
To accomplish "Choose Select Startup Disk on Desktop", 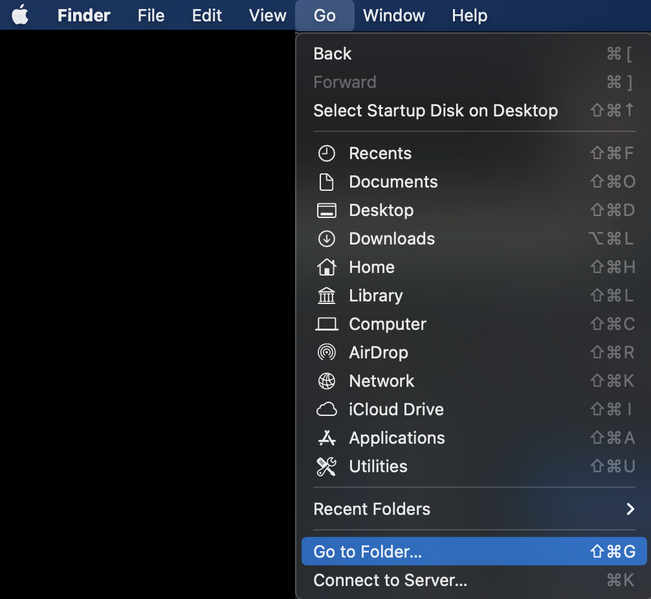I will click(x=474, y=110).
